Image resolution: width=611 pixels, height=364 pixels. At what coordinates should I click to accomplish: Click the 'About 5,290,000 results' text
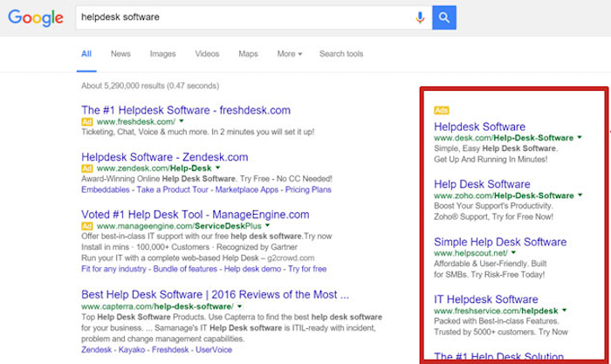[x=150, y=86]
